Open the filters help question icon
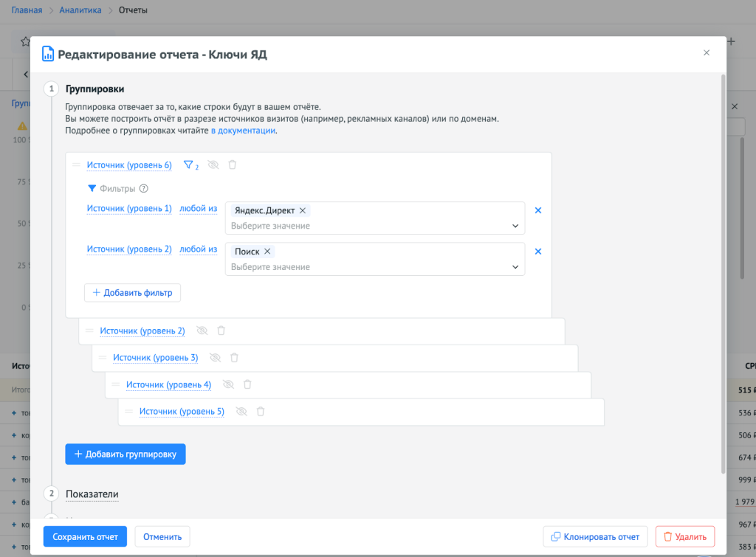Screen dimensions: 756x557 tap(144, 189)
